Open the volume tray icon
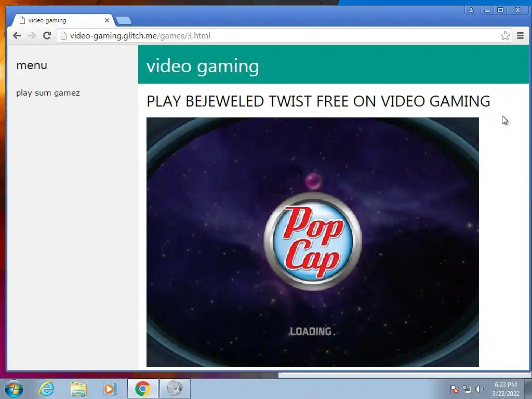Image resolution: width=532 pixels, height=399 pixels. [x=480, y=389]
